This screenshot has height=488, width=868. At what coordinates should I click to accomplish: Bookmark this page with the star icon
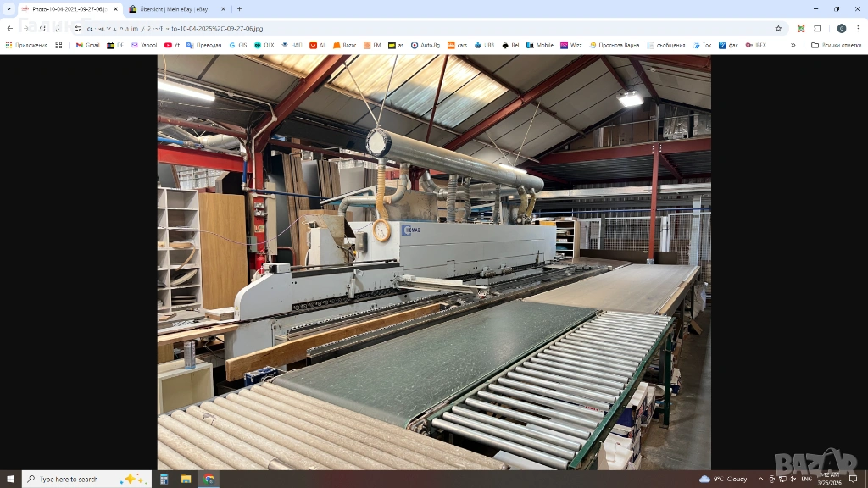(778, 28)
